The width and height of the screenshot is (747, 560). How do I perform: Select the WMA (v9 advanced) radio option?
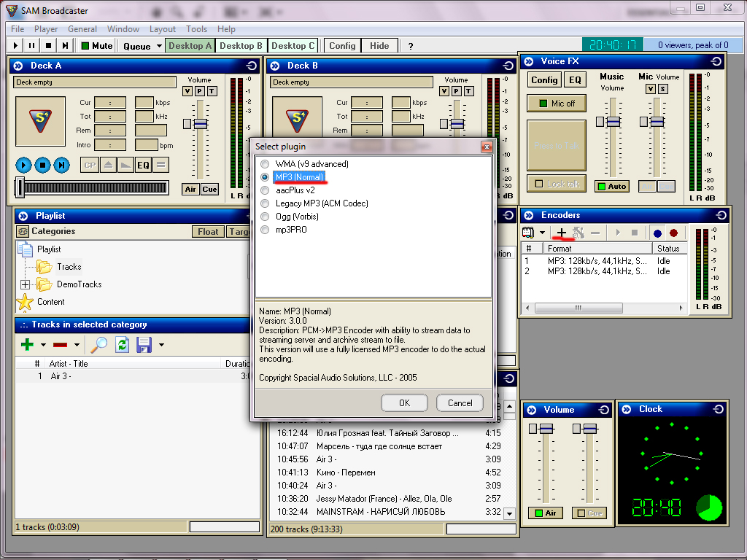coord(265,164)
